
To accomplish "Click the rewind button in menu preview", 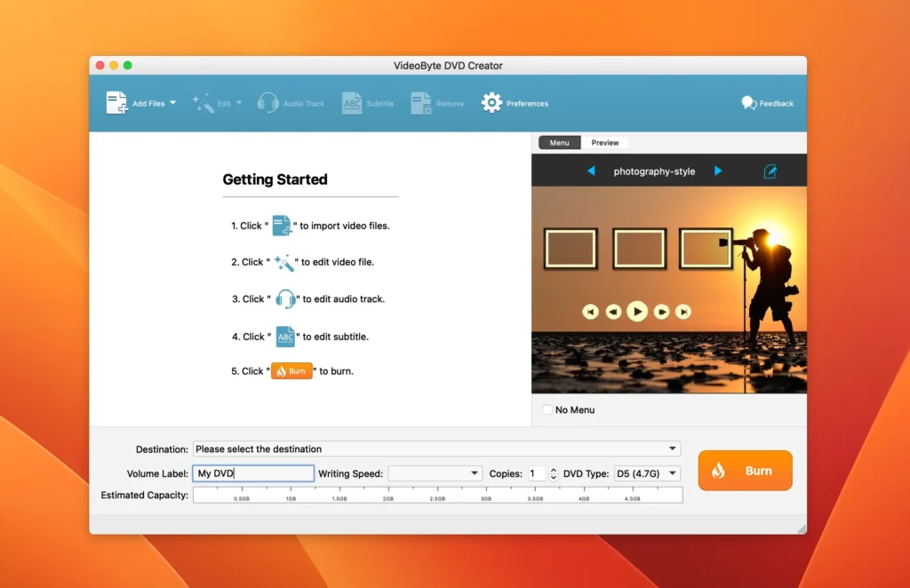I will (613, 312).
